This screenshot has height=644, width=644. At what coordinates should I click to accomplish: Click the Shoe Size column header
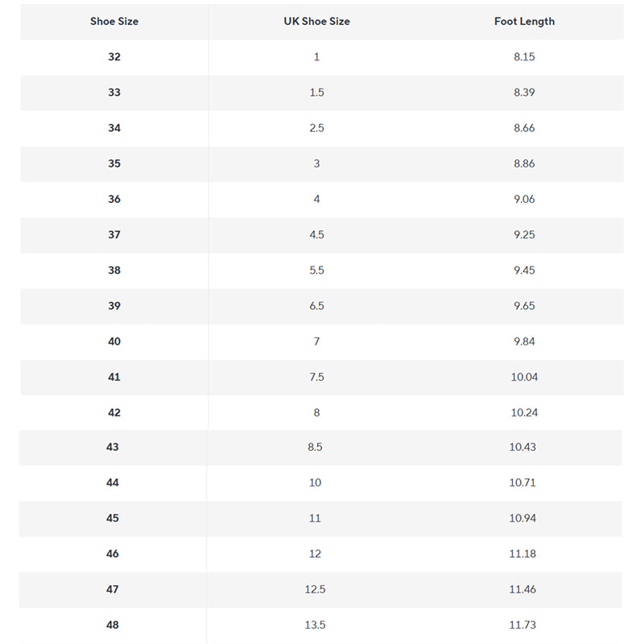[x=114, y=22]
